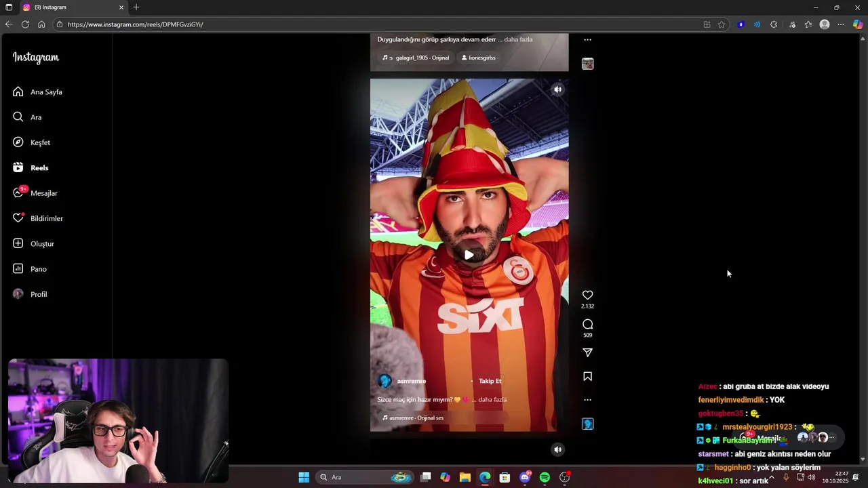Screen dimensions: 868x488
Task: Close the Instagram browser tab
Action: click(x=121, y=7)
